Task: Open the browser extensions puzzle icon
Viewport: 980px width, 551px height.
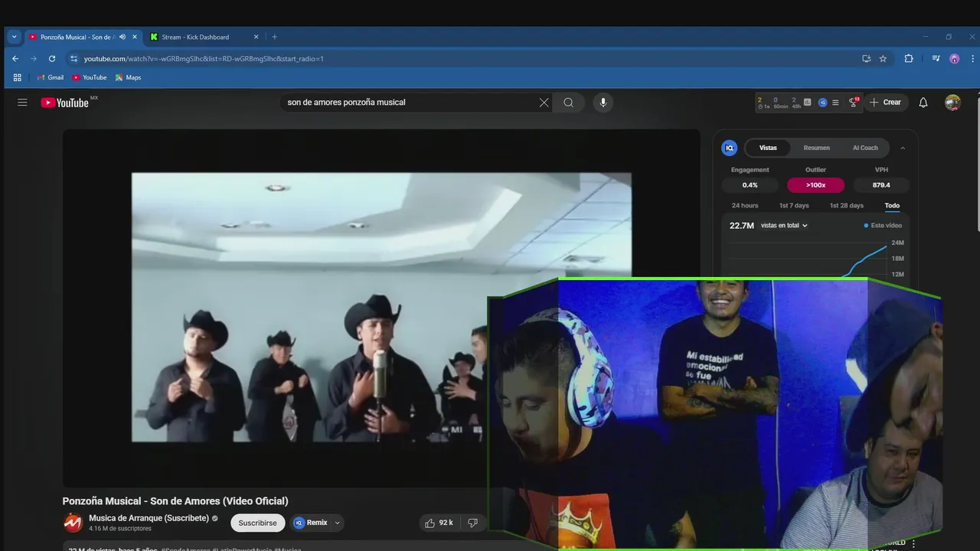Action: point(909,58)
